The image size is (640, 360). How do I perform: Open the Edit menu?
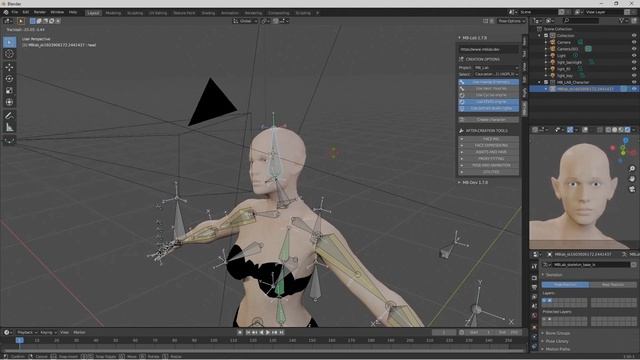coord(26,12)
